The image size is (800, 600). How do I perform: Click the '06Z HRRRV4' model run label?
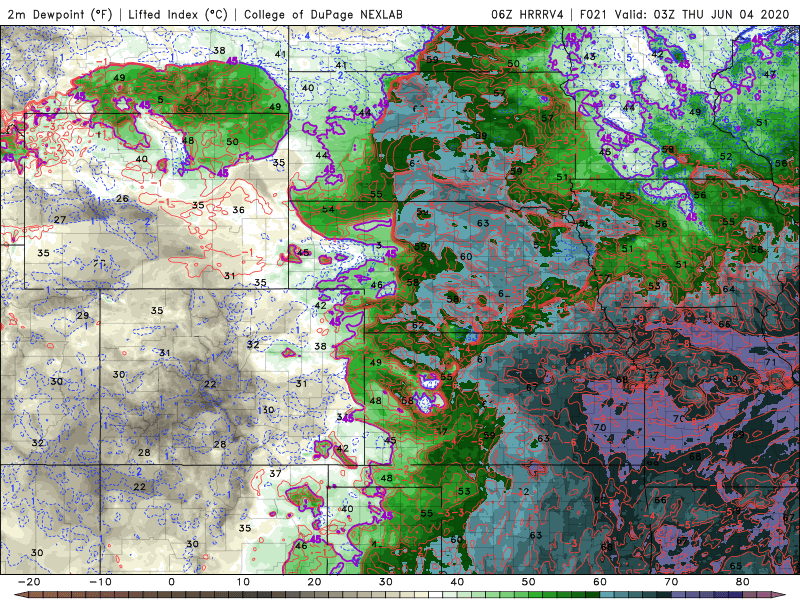click(527, 14)
